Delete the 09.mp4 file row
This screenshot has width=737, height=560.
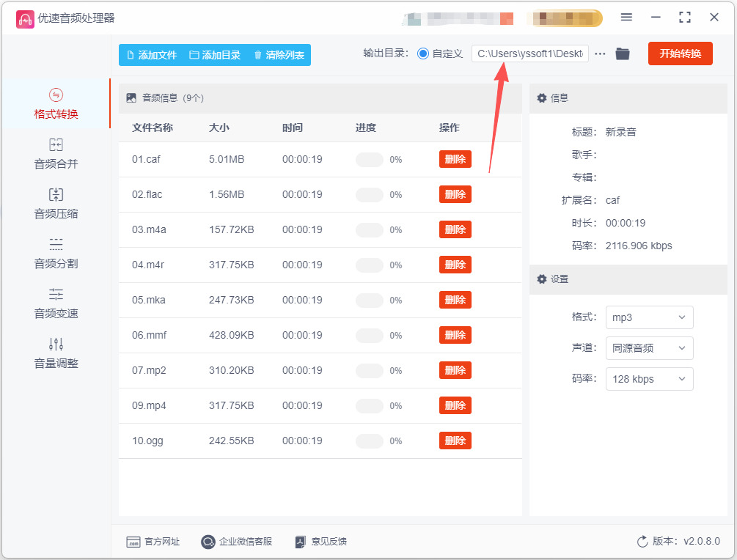pyautogui.click(x=455, y=405)
